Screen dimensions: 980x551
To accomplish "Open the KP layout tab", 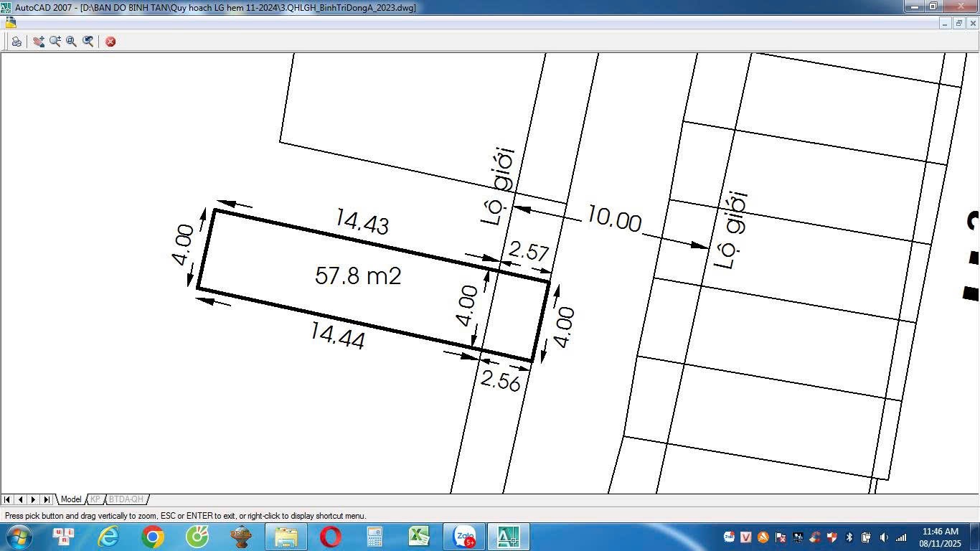I will click(95, 499).
